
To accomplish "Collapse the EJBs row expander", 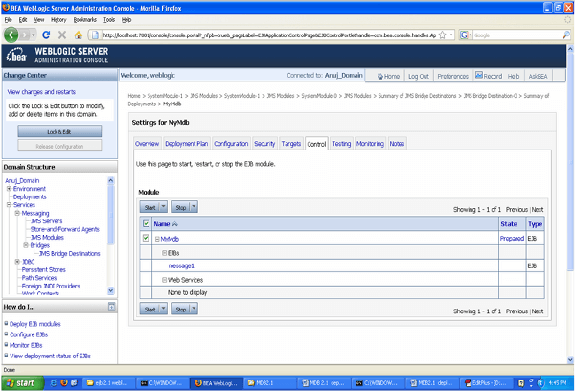I will pyautogui.click(x=165, y=253).
